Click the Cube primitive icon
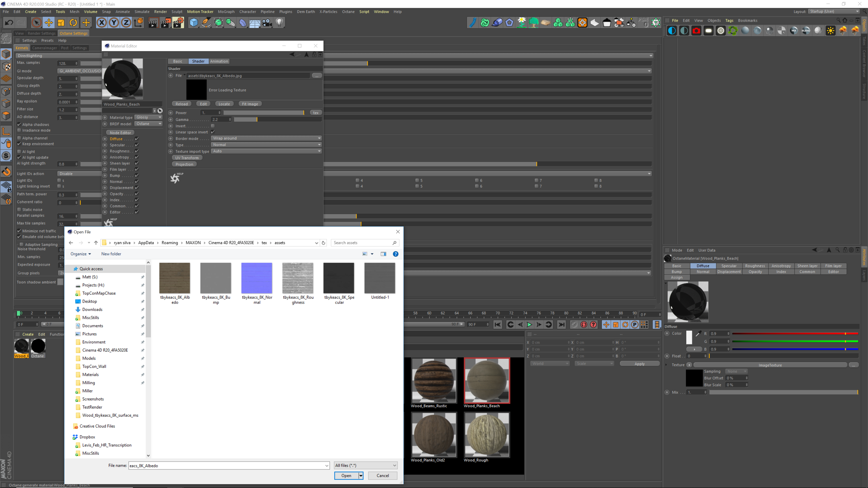This screenshot has width=868, height=488. point(194,23)
